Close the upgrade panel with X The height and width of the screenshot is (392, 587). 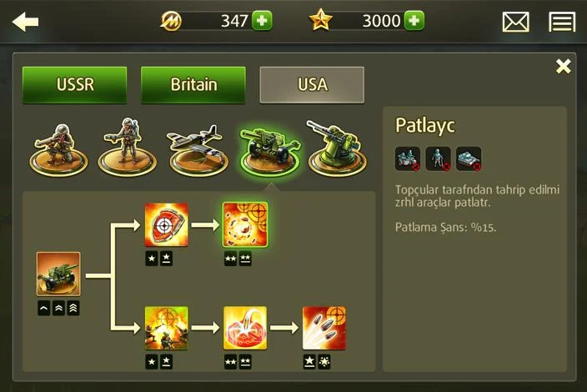563,66
